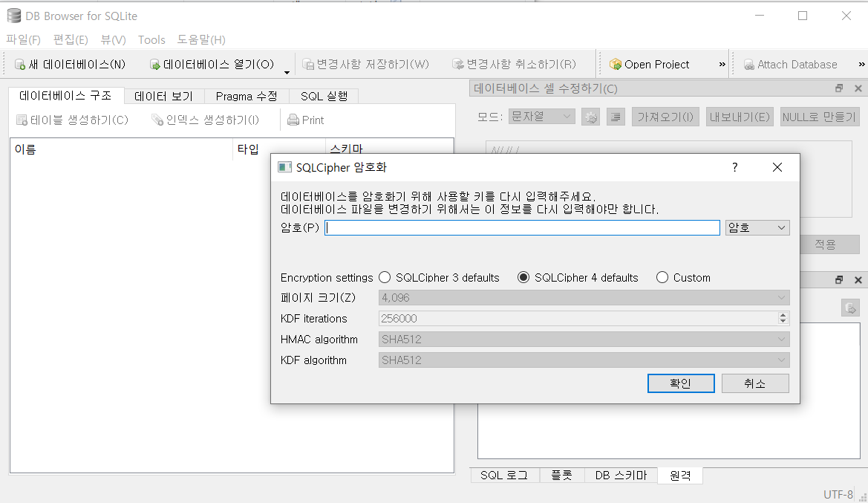868x503 pixels.
Task: Click the KDF iterations spinner arrows
Action: point(783,318)
